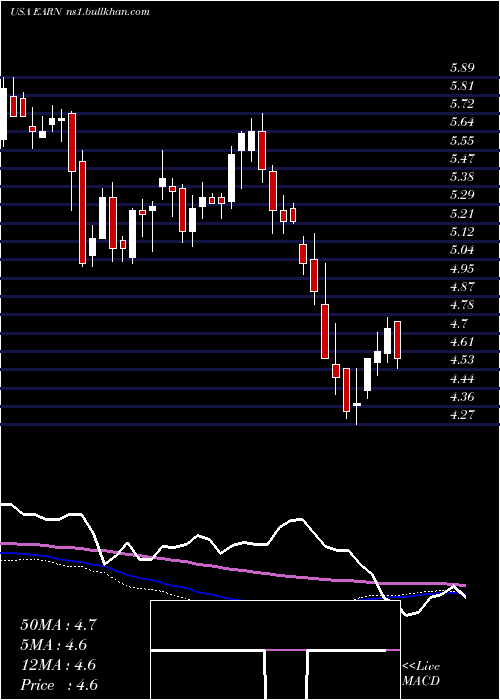Click the 5.29 price axis label
Screen dimensions: 500x700
pyautogui.click(x=462, y=195)
